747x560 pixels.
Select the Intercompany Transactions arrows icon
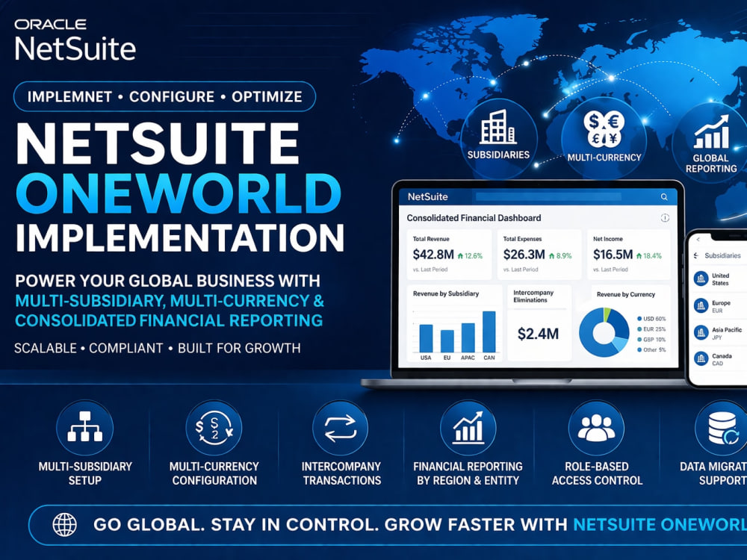click(x=340, y=427)
